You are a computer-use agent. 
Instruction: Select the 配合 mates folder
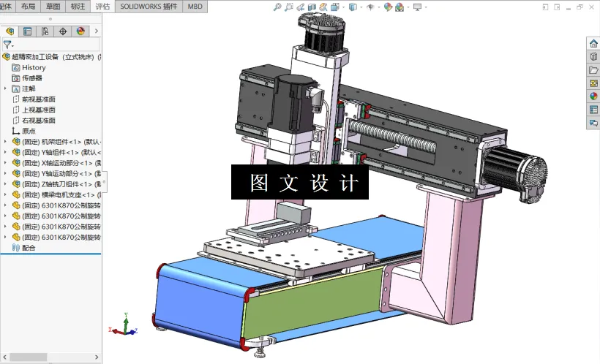[23, 248]
